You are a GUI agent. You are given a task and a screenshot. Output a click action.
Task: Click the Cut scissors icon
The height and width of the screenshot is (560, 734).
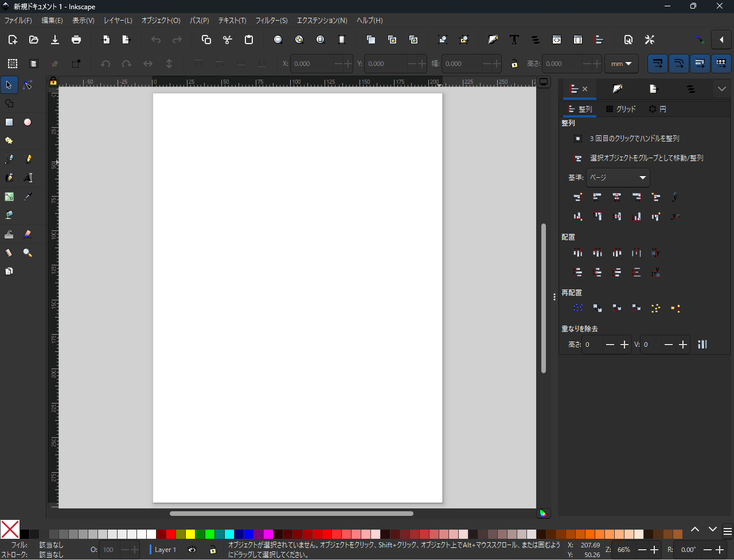[x=228, y=40]
